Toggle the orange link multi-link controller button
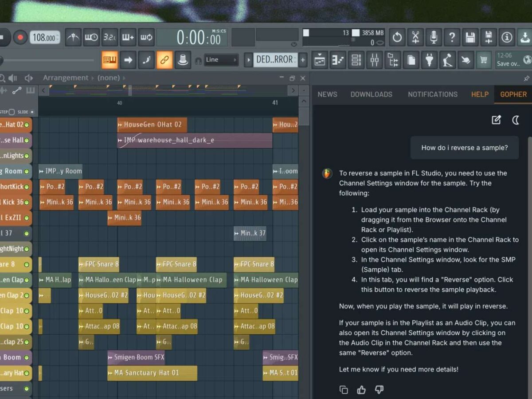The width and height of the screenshot is (532, 399). [164, 60]
